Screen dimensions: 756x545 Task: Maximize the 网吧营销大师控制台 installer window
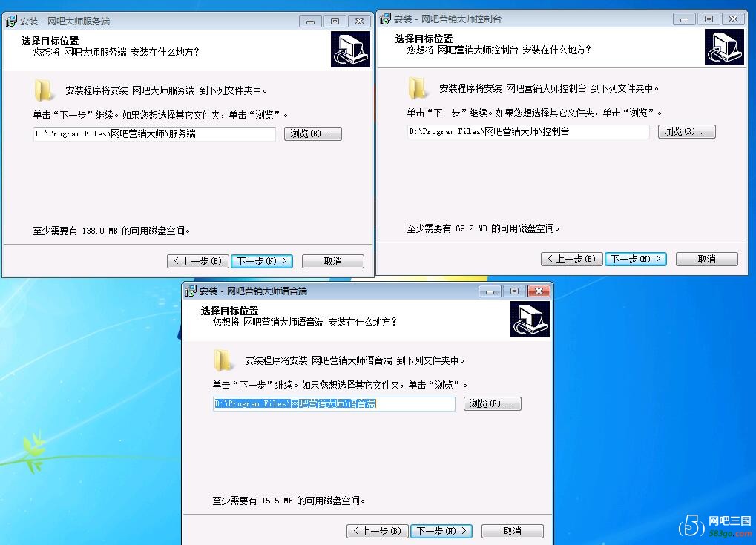709,19
